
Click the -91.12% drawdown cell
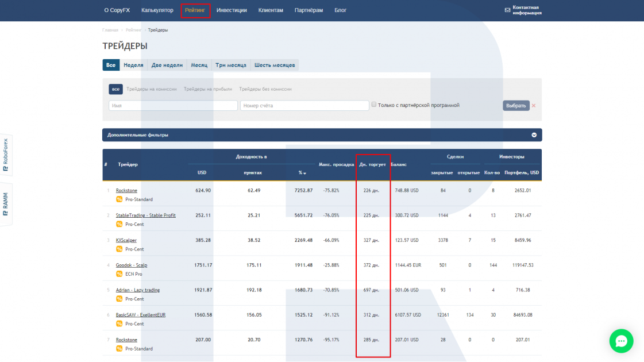[331, 315]
